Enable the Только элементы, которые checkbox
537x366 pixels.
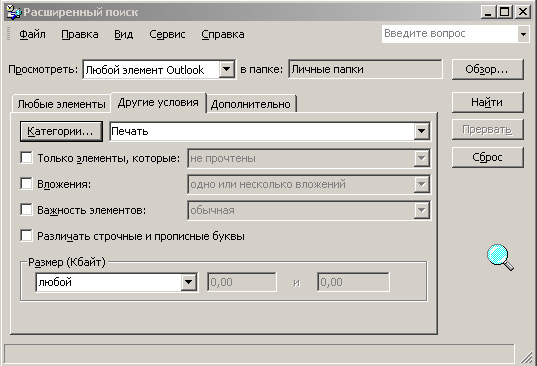point(26,158)
